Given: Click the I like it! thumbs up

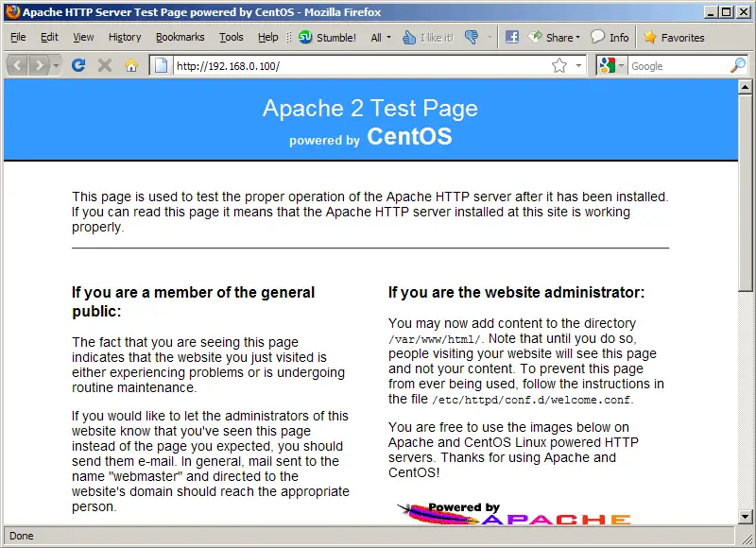Looking at the screenshot, I should point(428,38).
